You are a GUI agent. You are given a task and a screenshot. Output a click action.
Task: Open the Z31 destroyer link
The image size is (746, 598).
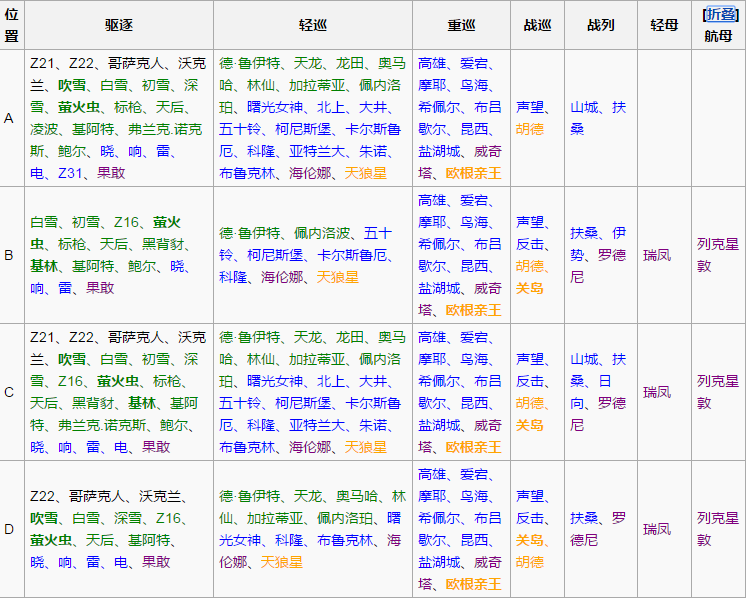tap(70, 173)
